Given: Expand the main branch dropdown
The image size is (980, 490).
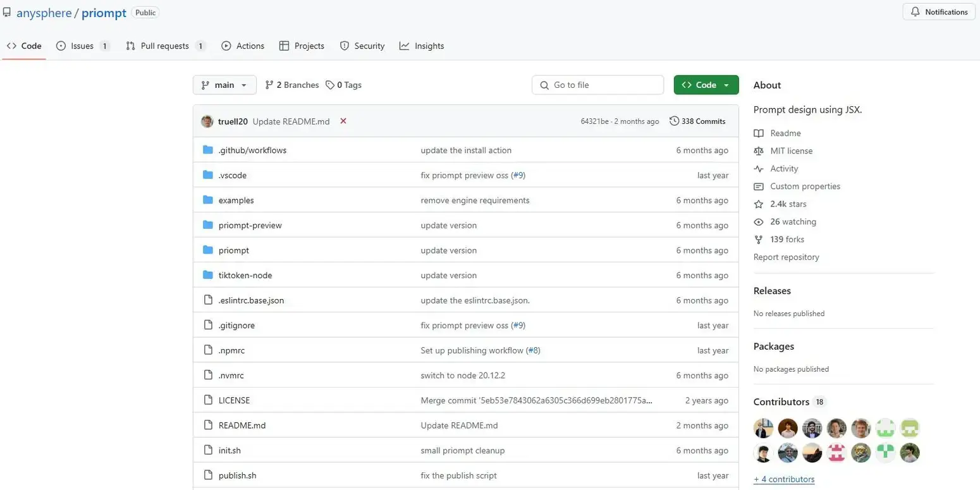Looking at the screenshot, I should pyautogui.click(x=224, y=85).
